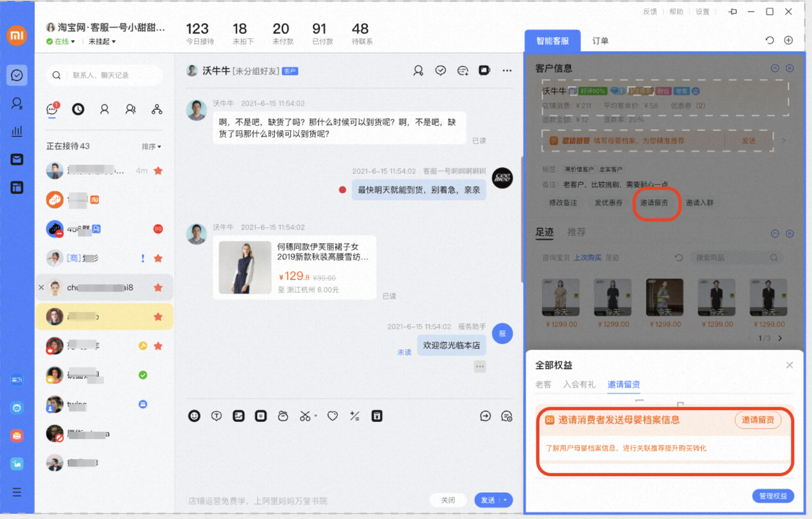
Task: Collapse the 足迹 section
Action: pyautogui.click(x=775, y=233)
